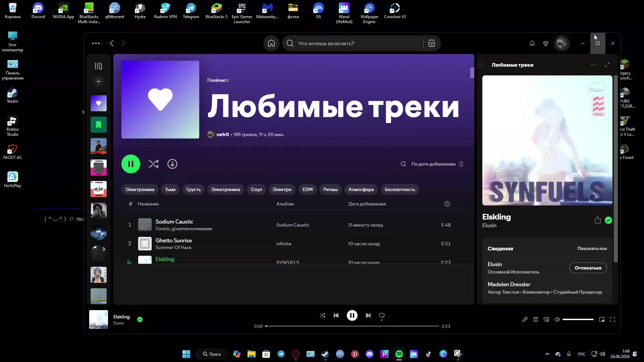Show lyrics with the microphone icon
The height and width of the screenshot is (362, 644).
tap(525, 319)
